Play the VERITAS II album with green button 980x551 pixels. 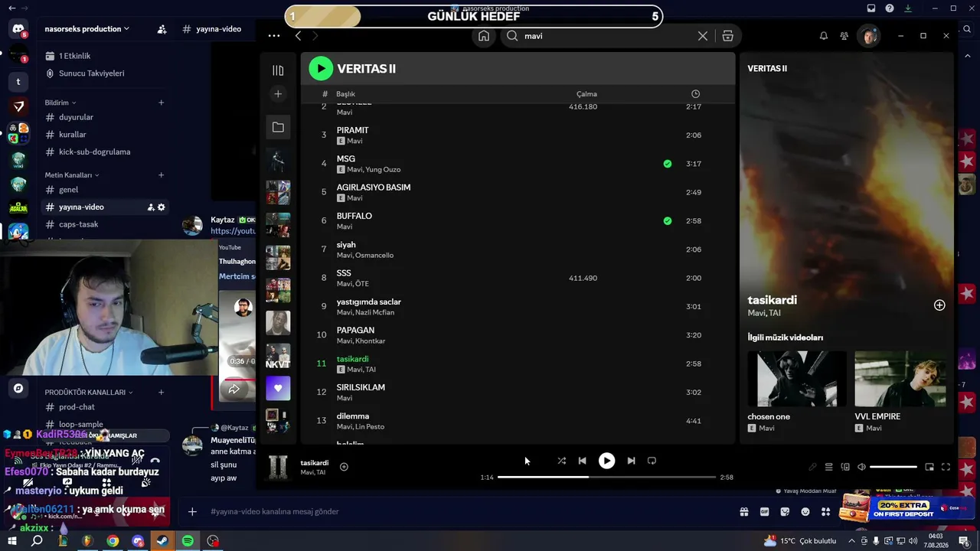[x=321, y=69]
